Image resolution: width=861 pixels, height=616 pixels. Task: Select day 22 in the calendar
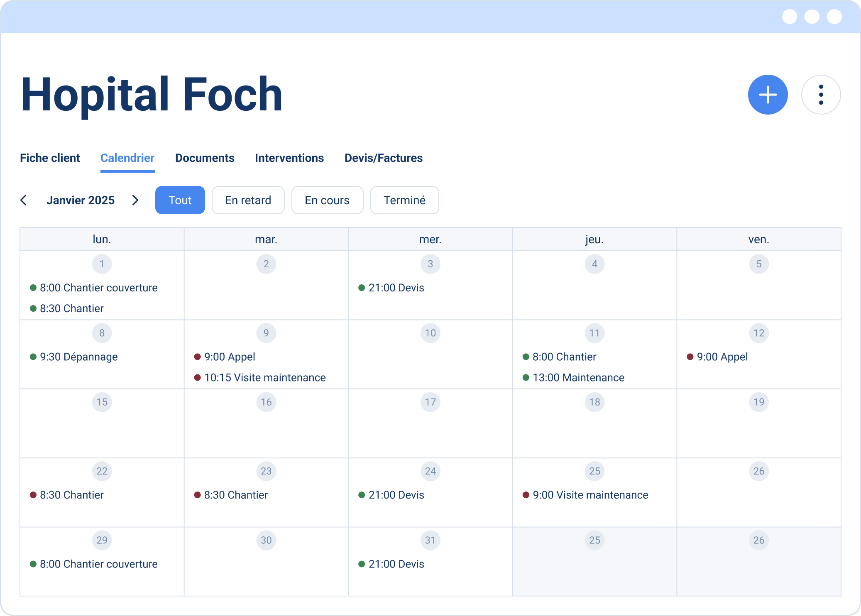click(102, 471)
